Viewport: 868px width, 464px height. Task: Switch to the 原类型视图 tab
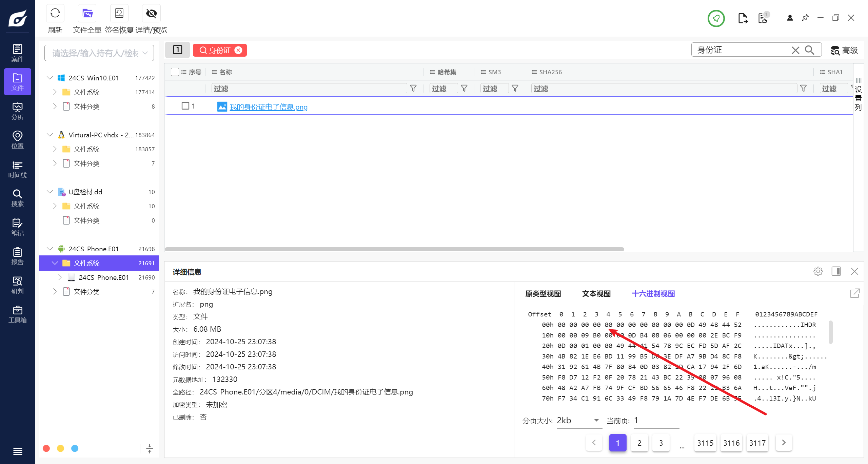click(x=543, y=294)
